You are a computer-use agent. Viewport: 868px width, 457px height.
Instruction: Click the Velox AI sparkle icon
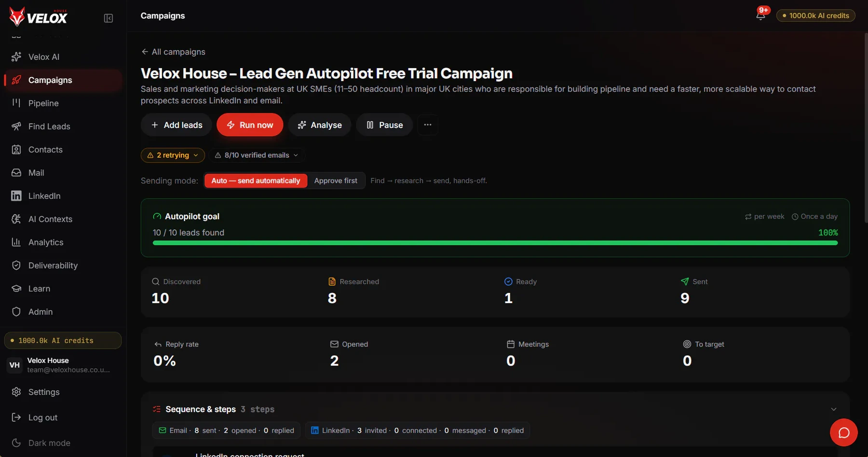(16, 57)
